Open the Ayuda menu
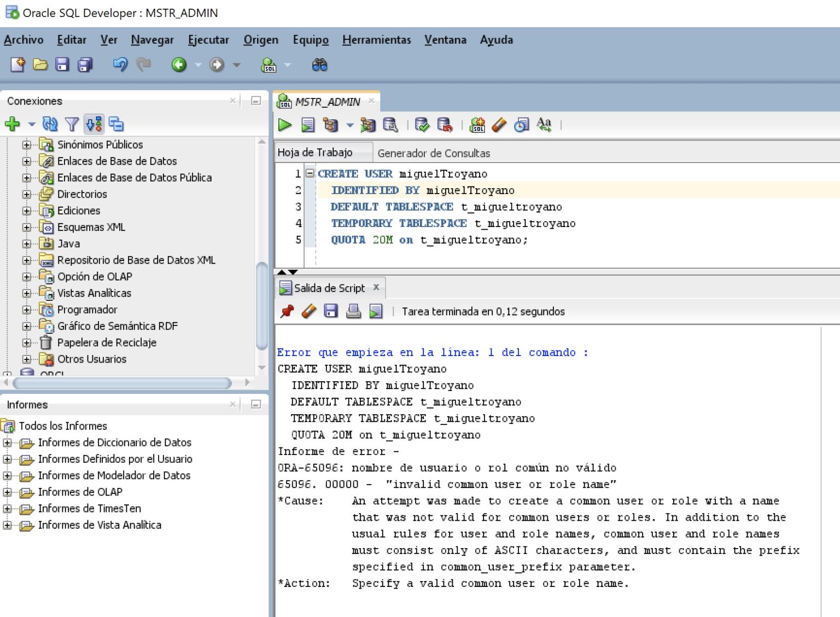 coord(496,40)
